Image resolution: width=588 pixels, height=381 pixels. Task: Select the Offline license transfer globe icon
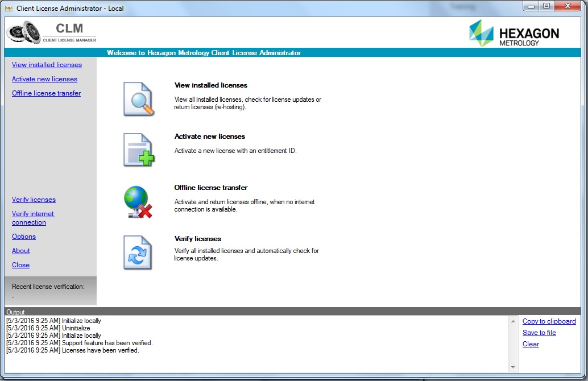136,201
